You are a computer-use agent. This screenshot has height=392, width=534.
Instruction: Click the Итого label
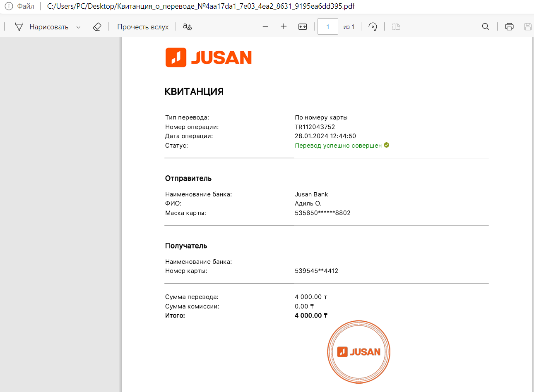coord(175,316)
